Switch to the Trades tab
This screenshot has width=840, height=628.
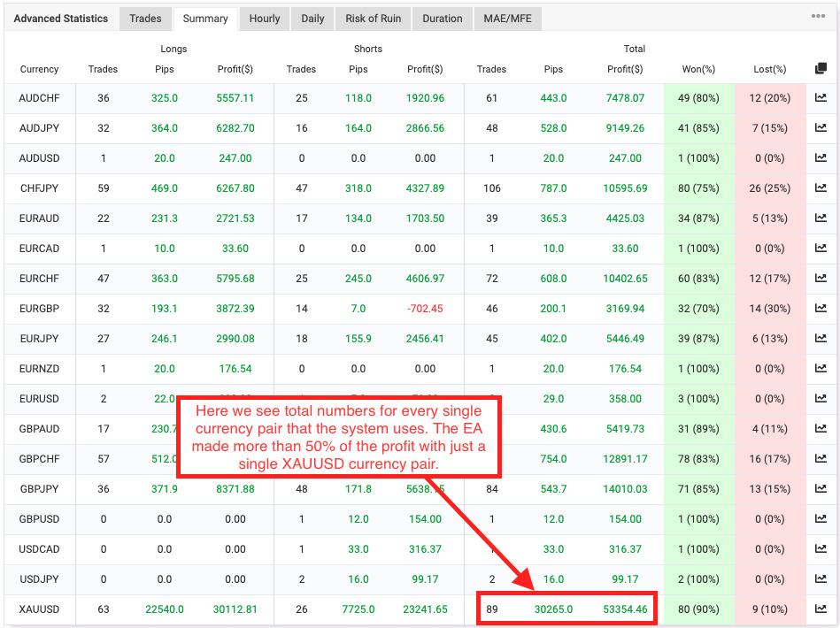click(x=145, y=19)
